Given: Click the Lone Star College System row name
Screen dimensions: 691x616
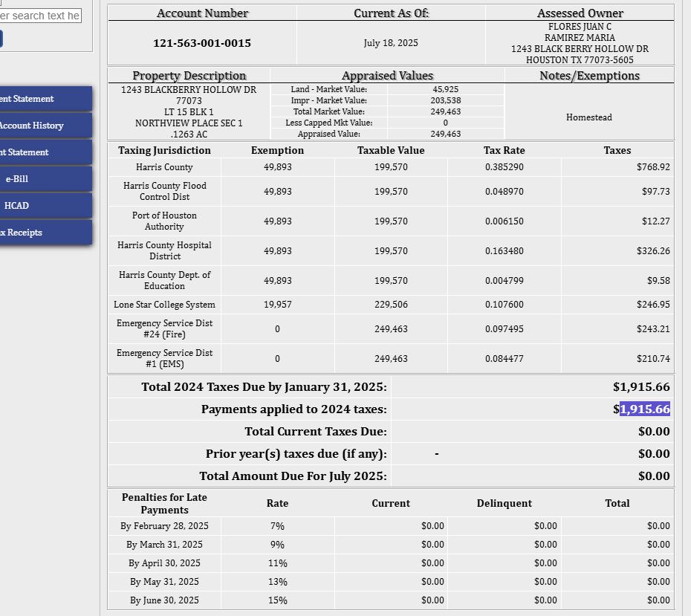Looking at the screenshot, I should pyautogui.click(x=164, y=305).
